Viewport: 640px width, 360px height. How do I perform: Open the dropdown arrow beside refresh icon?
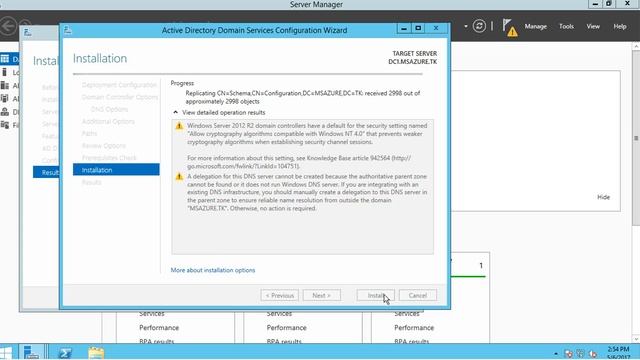click(x=466, y=26)
